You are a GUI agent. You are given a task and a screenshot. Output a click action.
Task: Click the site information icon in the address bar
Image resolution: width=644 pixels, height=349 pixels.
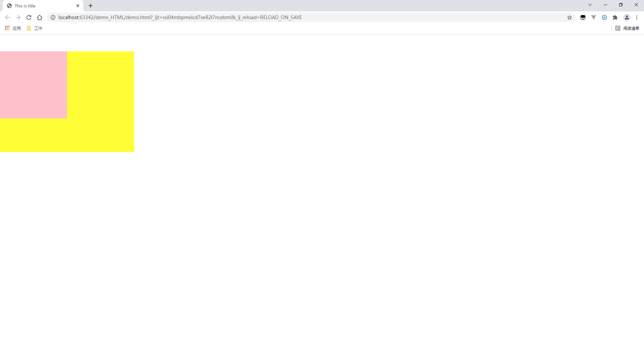tap(53, 17)
